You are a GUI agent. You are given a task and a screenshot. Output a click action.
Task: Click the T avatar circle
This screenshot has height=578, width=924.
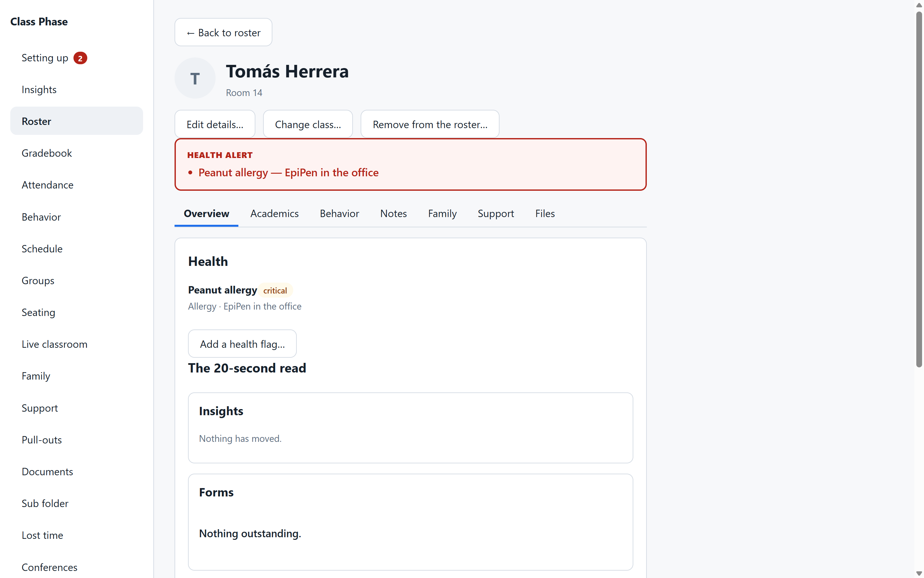(x=195, y=78)
